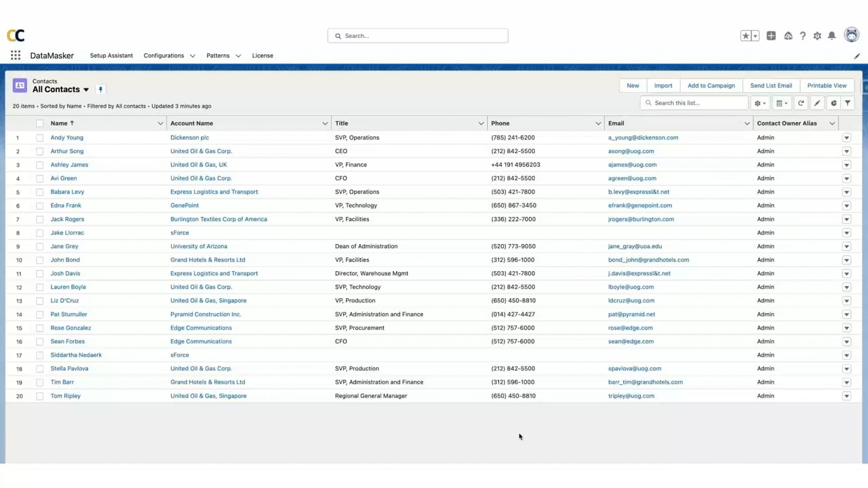Show charts panel for list
The width and height of the screenshot is (868, 488).
(x=833, y=103)
